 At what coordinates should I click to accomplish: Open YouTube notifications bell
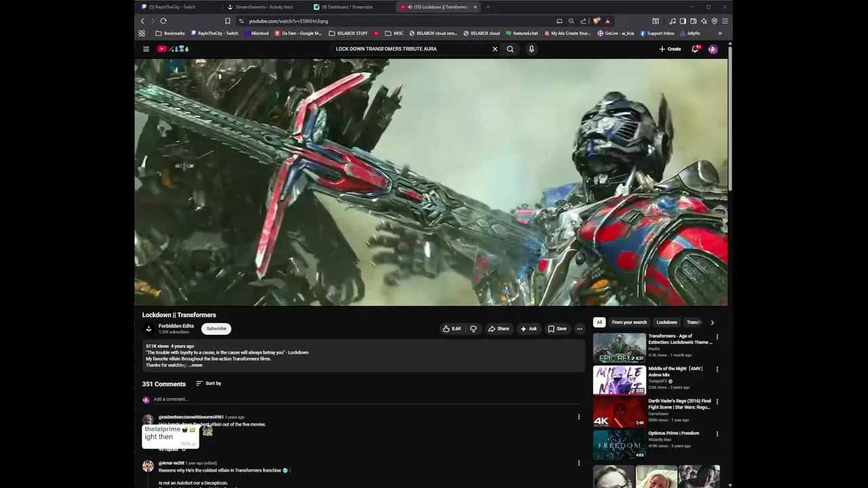coord(695,49)
